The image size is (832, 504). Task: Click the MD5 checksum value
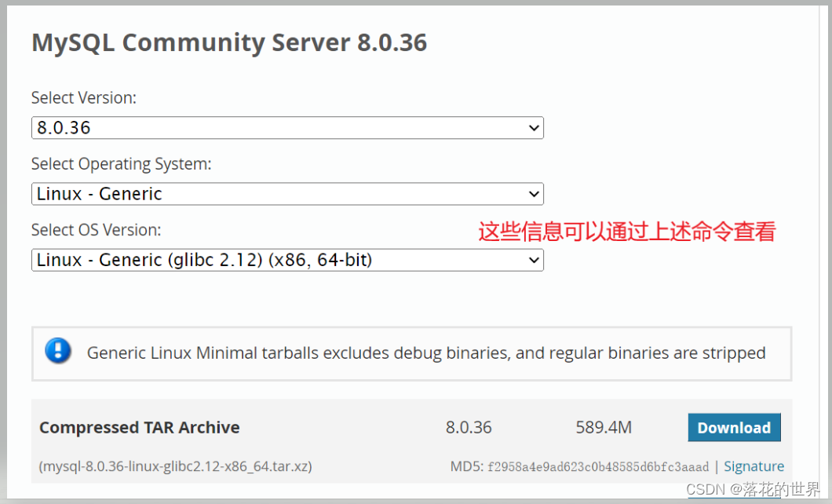tap(598, 467)
